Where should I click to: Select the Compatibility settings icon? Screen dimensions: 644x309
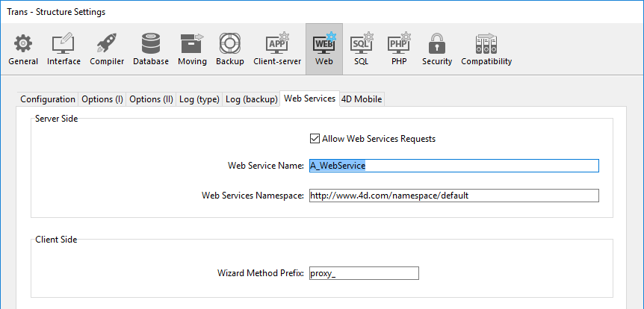486,49
